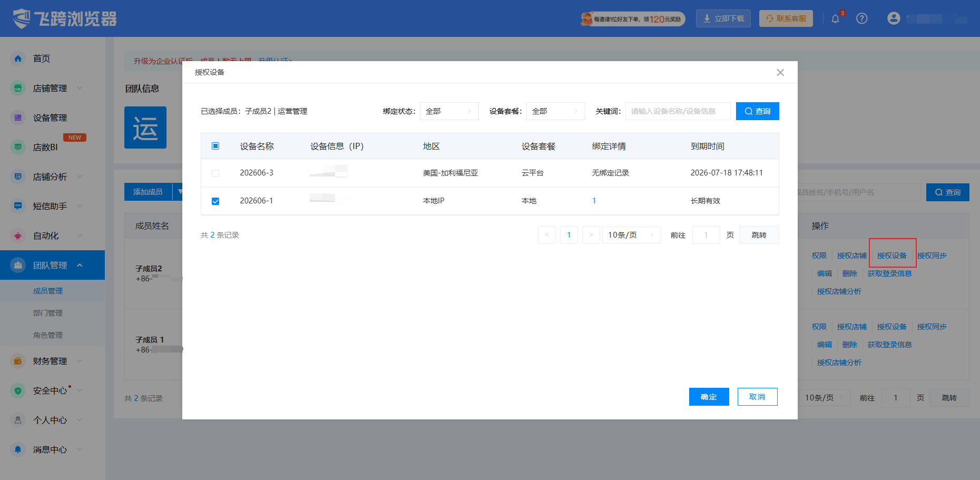Click the help question mark icon

pyautogui.click(x=862, y=18)
